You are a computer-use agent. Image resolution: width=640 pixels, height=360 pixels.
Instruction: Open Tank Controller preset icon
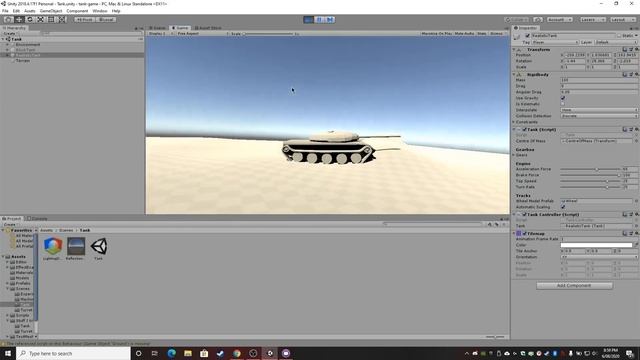pos(631,214)
